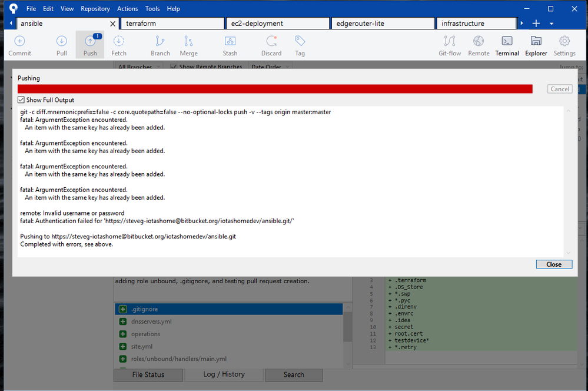Close the ansible repository tab

click(112, 24)
